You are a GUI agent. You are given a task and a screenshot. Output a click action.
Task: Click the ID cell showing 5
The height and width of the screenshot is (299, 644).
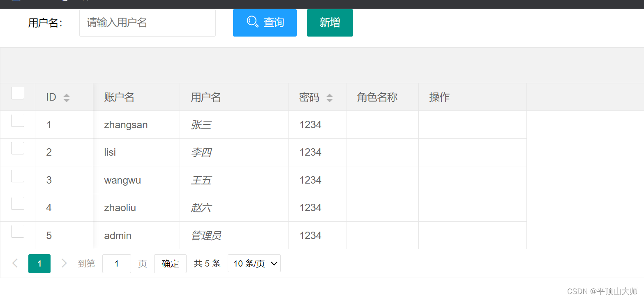(64, 236)
